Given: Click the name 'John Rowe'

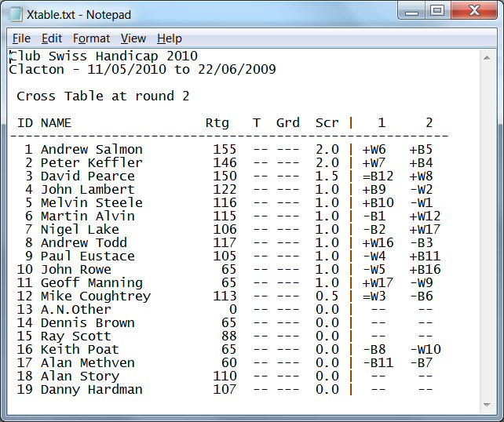Looking at the screenshot, I should tap(76, 269).
